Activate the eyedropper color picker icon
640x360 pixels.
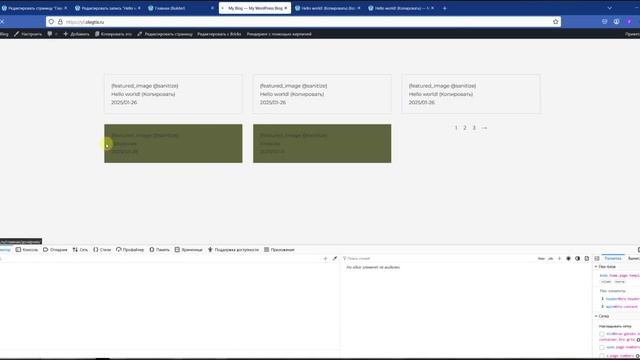335,258
